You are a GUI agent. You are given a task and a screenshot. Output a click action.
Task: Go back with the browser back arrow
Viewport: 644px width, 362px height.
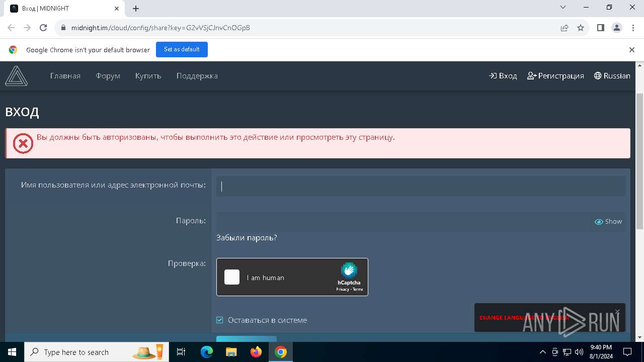(11, 28)
